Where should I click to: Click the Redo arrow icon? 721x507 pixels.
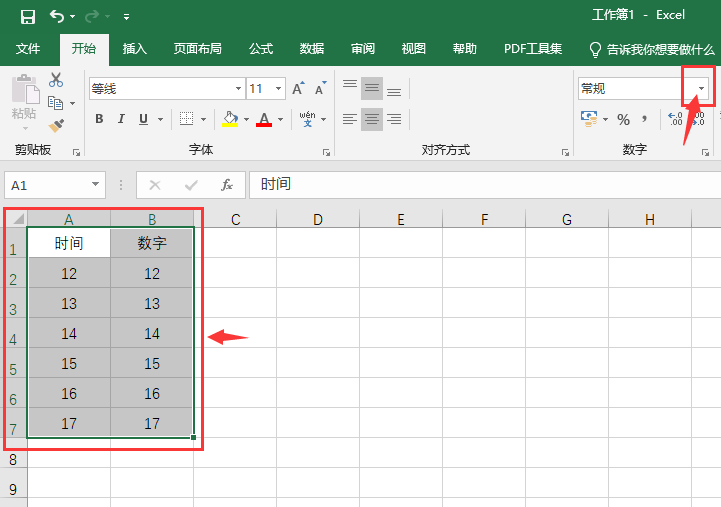click(x=92, y=17)
